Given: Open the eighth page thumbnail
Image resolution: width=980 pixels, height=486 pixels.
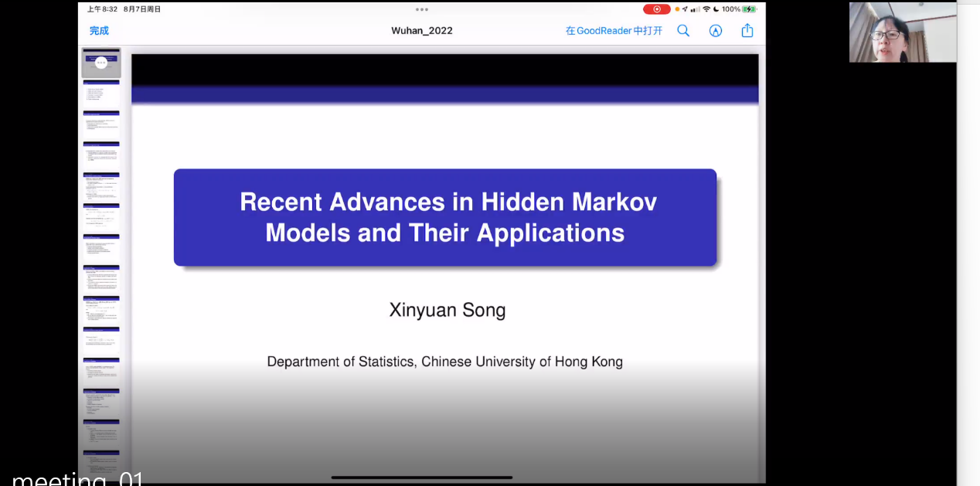Looking at the screenshot, I should coord(101,279).
